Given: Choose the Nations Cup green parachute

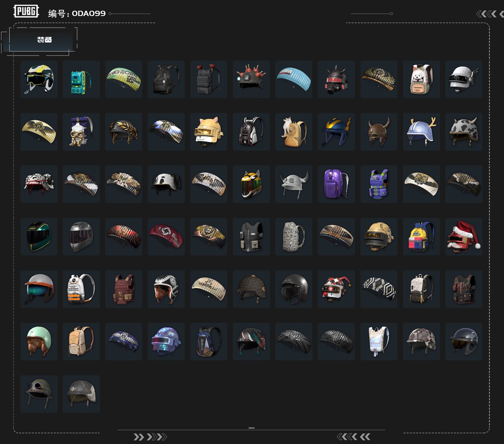Looking at the screenshot, I should (x=124, y=79).
